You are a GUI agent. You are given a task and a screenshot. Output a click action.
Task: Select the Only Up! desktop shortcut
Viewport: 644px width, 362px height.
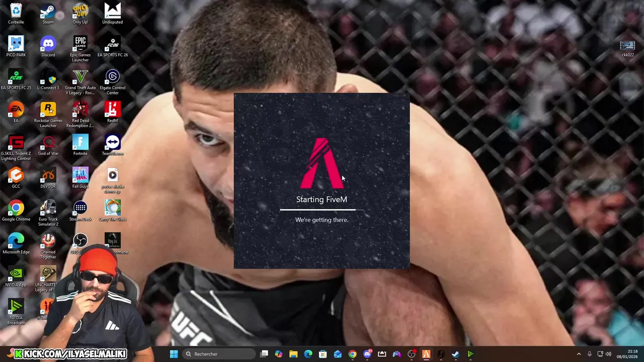coord(80,14)
